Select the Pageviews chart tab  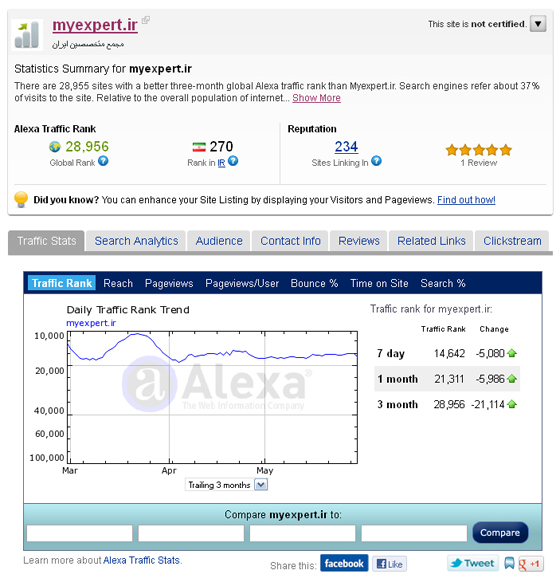pyautogui.click(x=169, y=283)
